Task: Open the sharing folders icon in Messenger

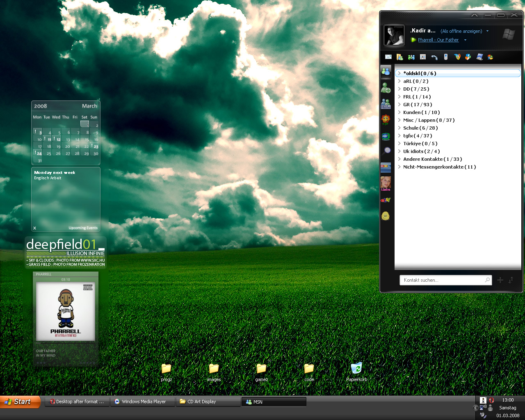Action: (x=399, y=57)
